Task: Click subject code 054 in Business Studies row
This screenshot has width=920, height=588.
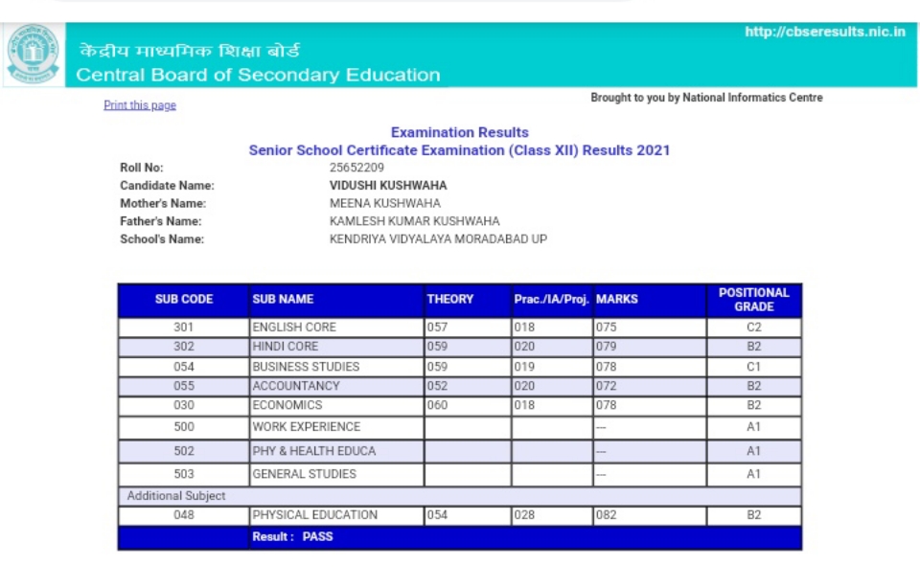Action: coord(184,367)
